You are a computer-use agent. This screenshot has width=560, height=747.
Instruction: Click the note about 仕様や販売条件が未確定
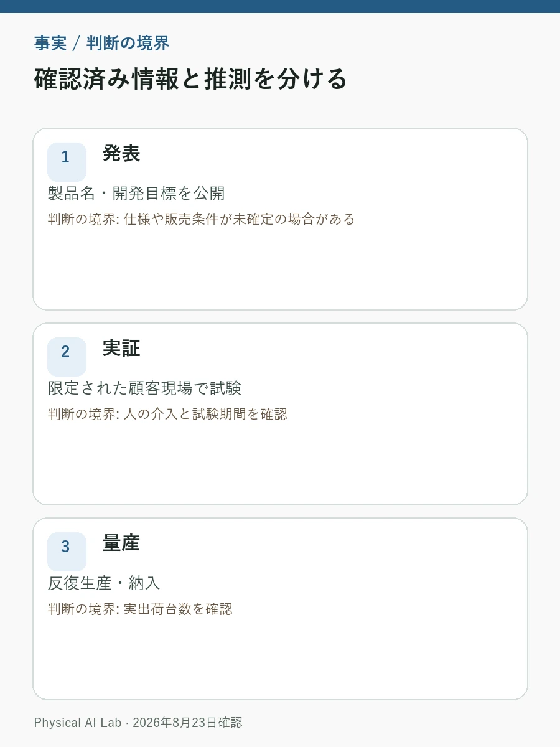coord(202,219)
